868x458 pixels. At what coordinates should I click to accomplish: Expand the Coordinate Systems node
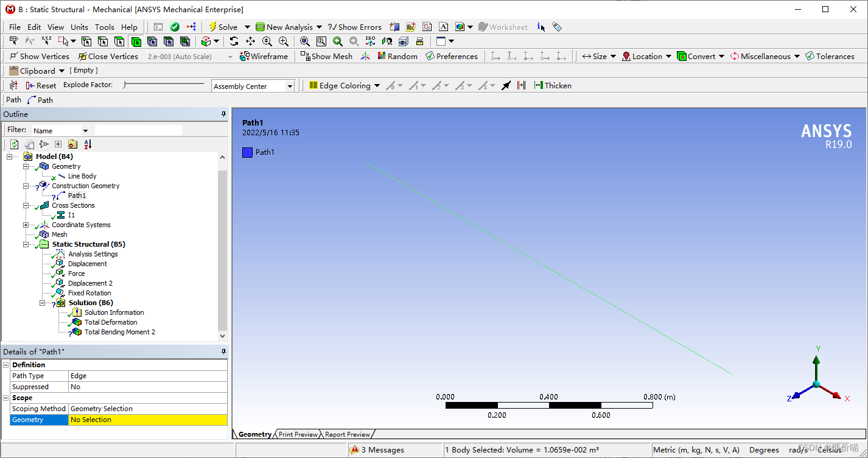26,225
